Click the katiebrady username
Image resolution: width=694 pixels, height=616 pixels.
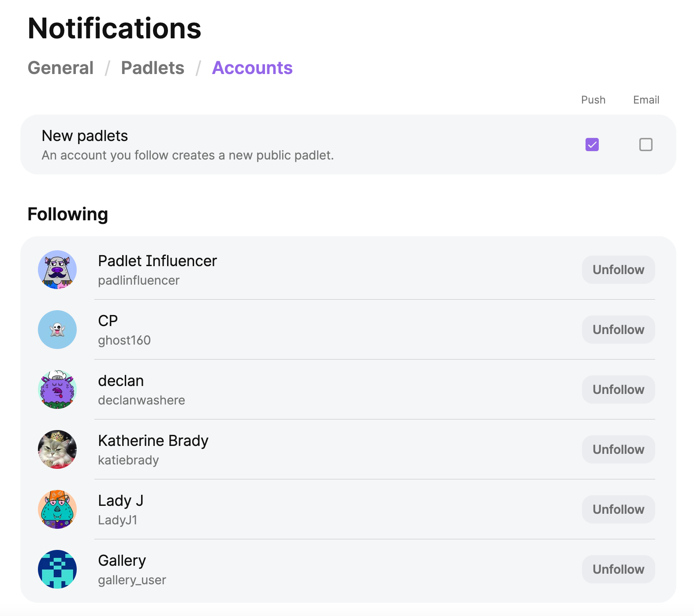coord(128,460)
